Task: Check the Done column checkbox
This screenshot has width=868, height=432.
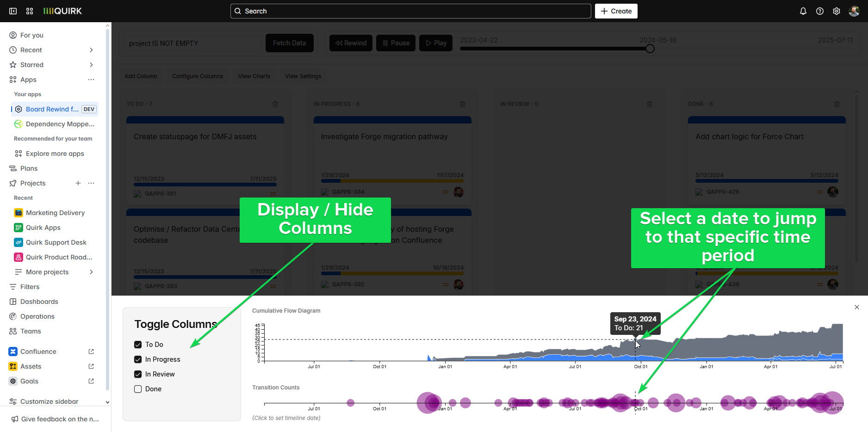Action: [x=138, y=389]
